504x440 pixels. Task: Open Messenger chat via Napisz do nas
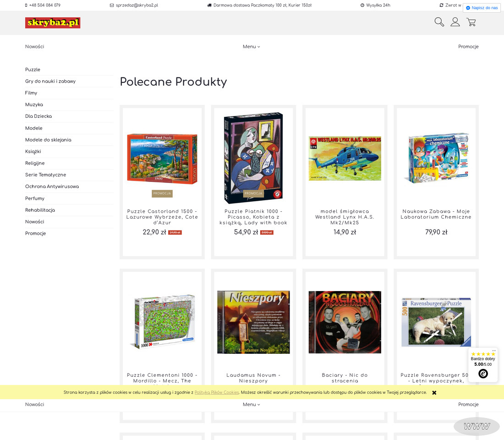coord(482,8)
